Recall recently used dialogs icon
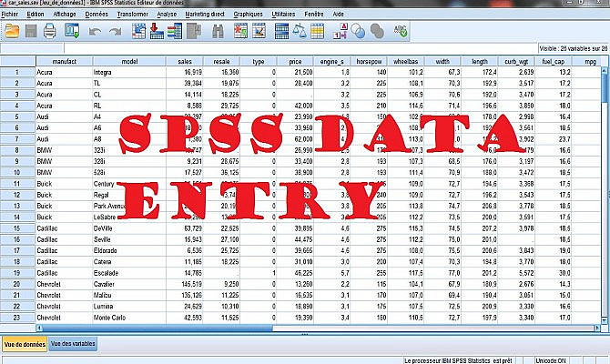 pyautogui.click(x=72, y=31)
